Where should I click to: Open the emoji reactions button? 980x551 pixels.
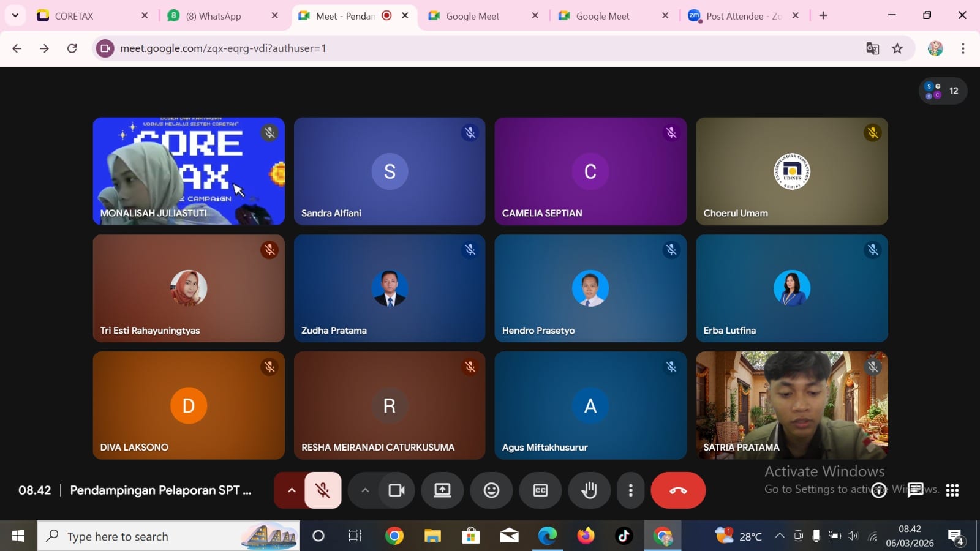tap(491, 490)
